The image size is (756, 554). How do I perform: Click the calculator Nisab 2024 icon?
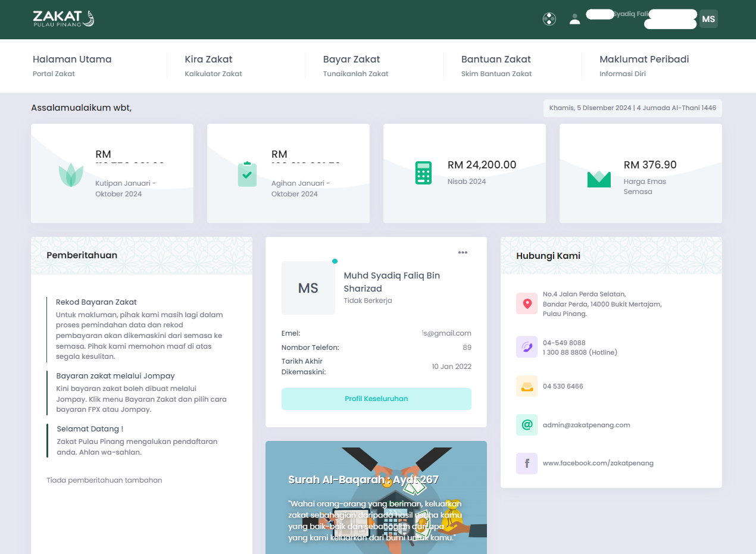[423, 173]
